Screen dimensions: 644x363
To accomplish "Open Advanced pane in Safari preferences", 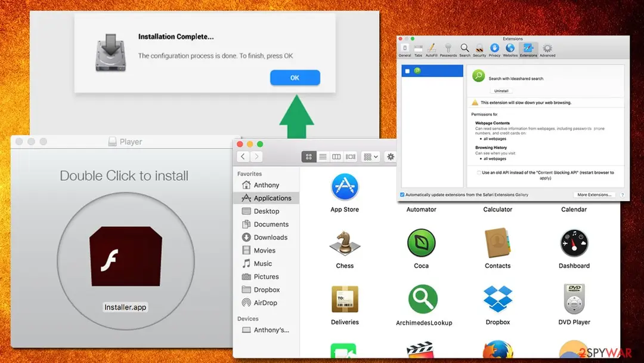I will 547,50.
